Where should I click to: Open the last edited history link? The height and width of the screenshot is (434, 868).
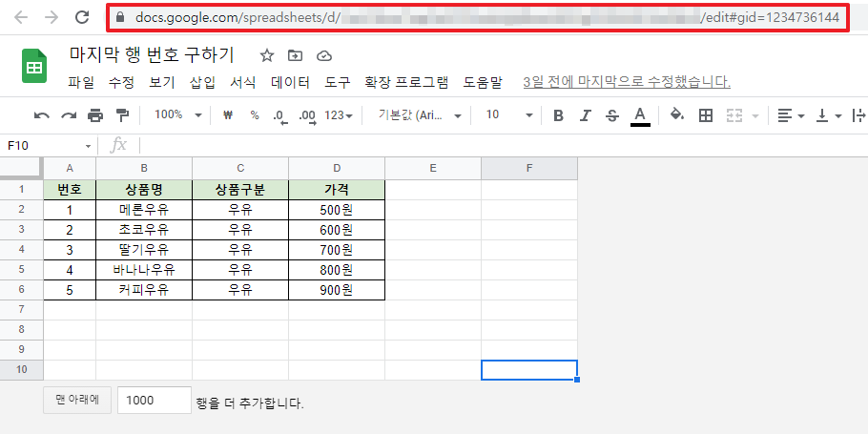pyautogui.click(x=627, y=82)
